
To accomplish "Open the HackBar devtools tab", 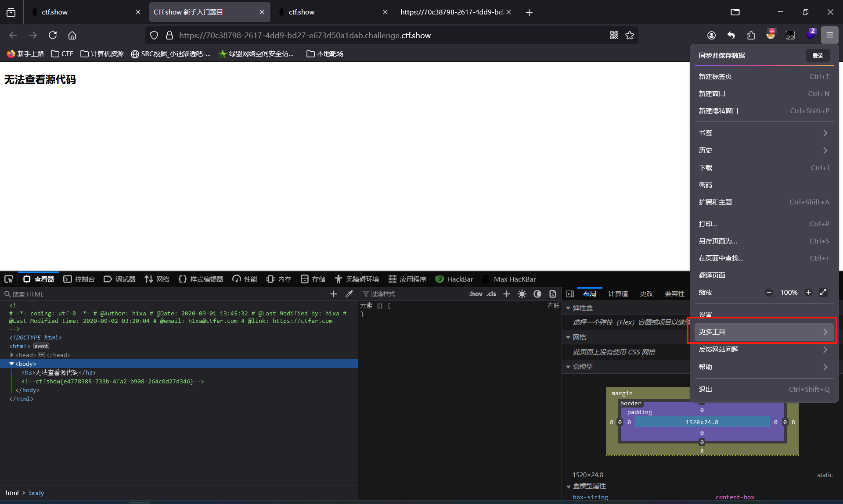I will (x=454, y=279).
